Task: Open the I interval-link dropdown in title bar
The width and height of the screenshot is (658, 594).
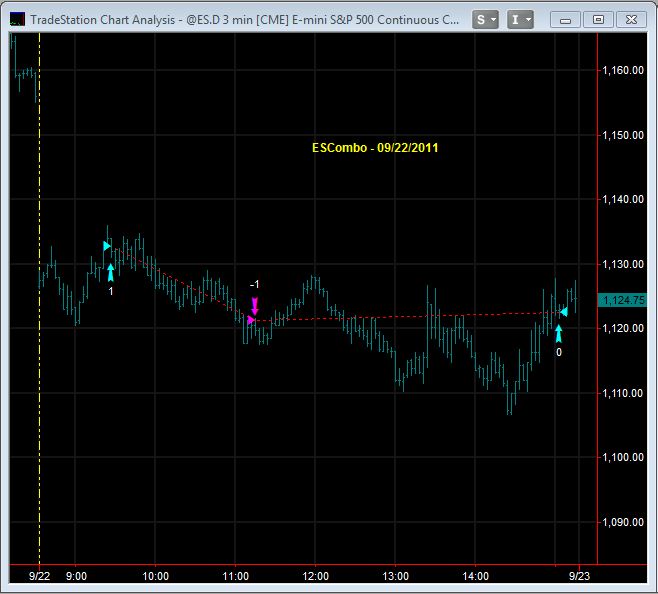Action: [520, 18]
